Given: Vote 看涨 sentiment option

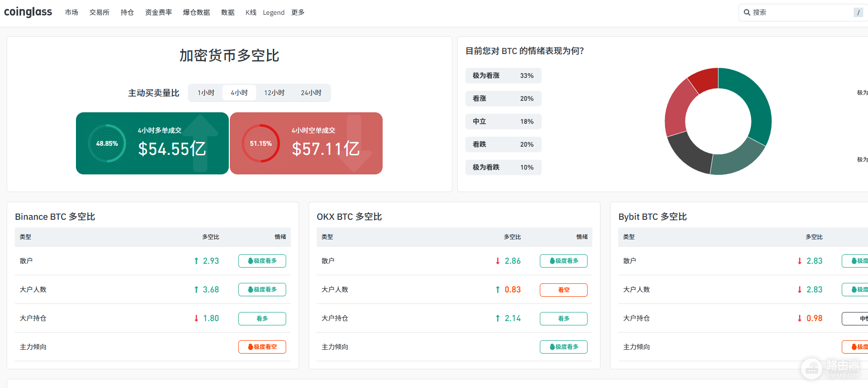Looking at the screenshot, I should [x=504, y=98].
